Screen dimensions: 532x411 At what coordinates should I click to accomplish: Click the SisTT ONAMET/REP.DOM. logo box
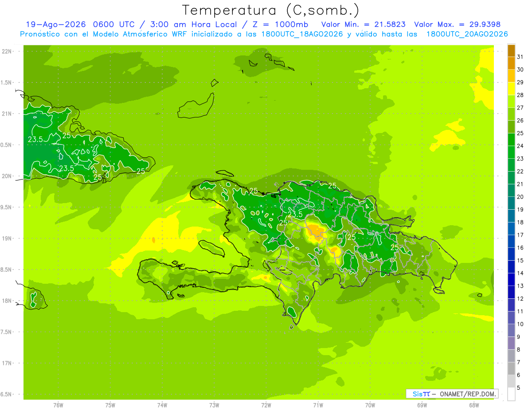pyautogui.click(x=452, y=394)
